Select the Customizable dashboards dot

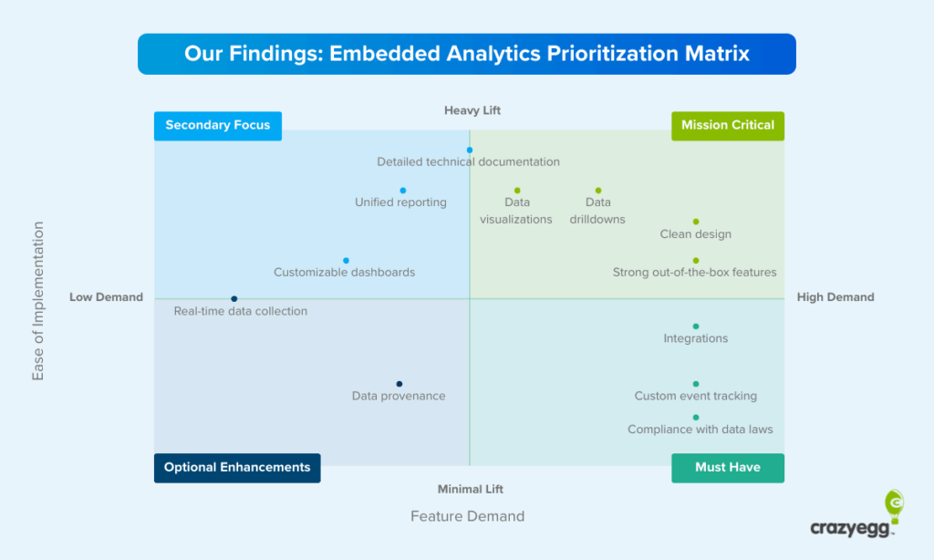pyautogui.click(x=346, y=261)
